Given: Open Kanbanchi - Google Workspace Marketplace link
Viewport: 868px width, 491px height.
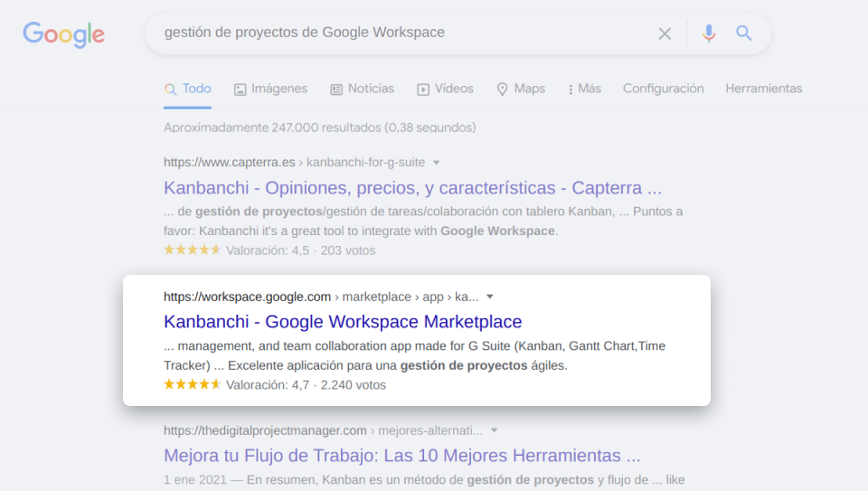Looking at the screenshot, I should point(343,322).
